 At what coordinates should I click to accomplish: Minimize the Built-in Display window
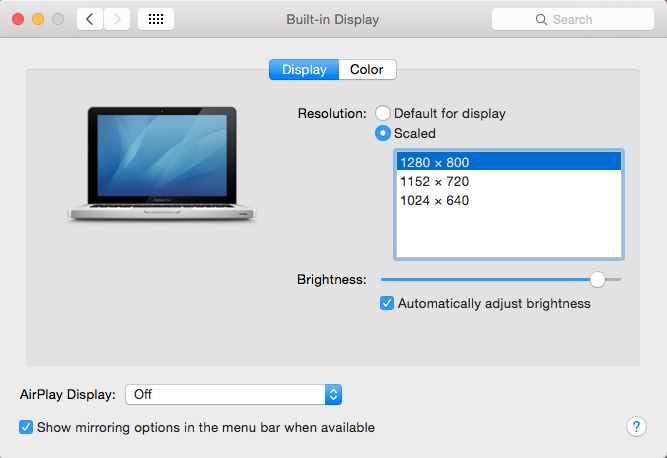click(x=38, y=19)
